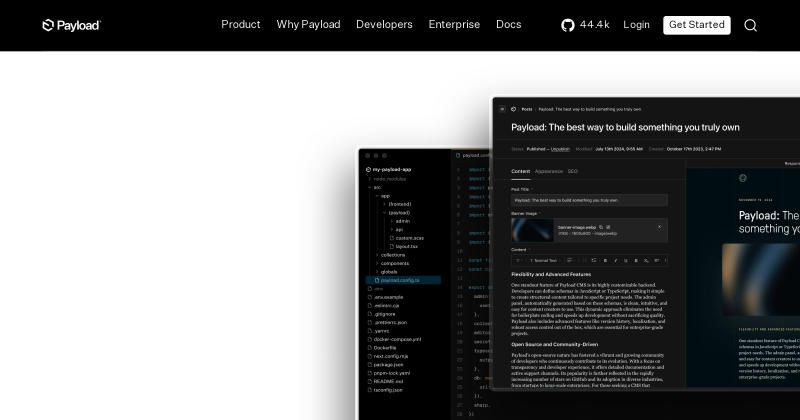The width and height of the screenshot is (800, 420).
Task: Open README.md in the tree
Action: click(385, 381)
